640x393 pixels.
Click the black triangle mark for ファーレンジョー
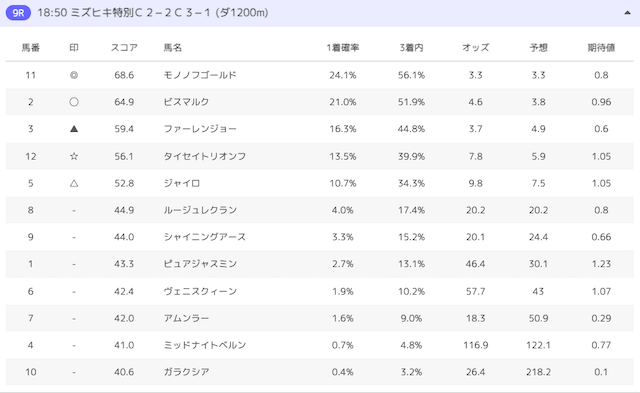coord(74,129)
